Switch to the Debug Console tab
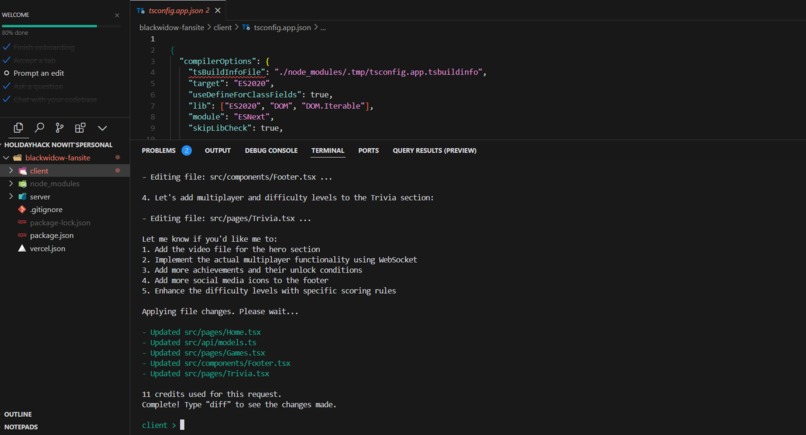This screenshot has height=435, width=806. tap(271, 151)
